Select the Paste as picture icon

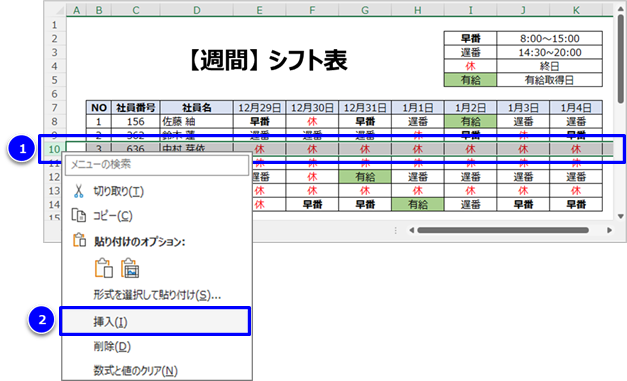pyautogui.click(x=130, y=268)
